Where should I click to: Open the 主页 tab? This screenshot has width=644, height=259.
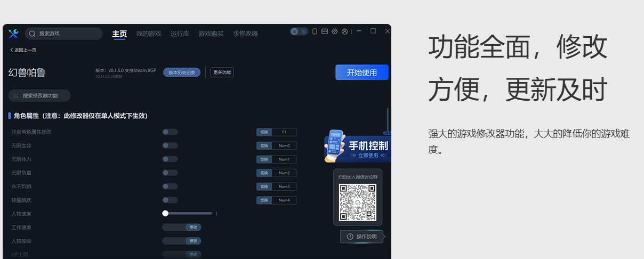(119, 34)
